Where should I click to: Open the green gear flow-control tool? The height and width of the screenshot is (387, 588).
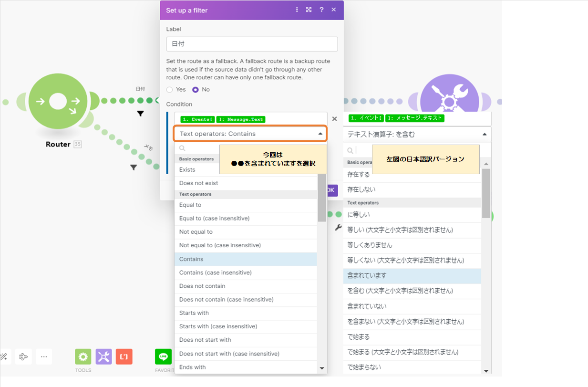(x=83, y=356)
